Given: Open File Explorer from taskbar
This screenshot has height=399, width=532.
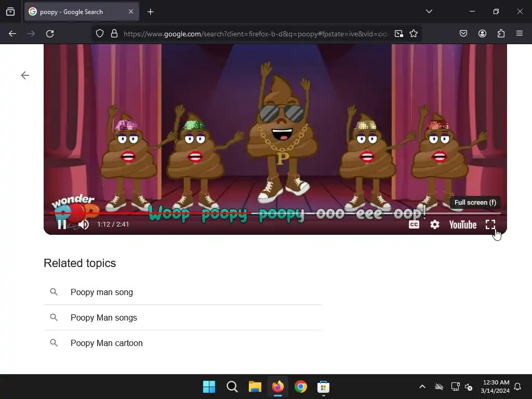Looking at the screenshot, I should click(255, 387).
